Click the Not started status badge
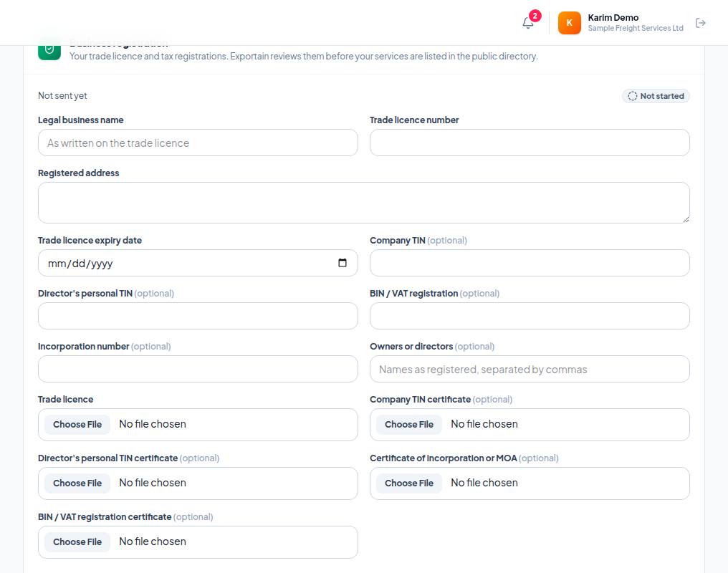728x573 pixels. [x=656, y=96]
